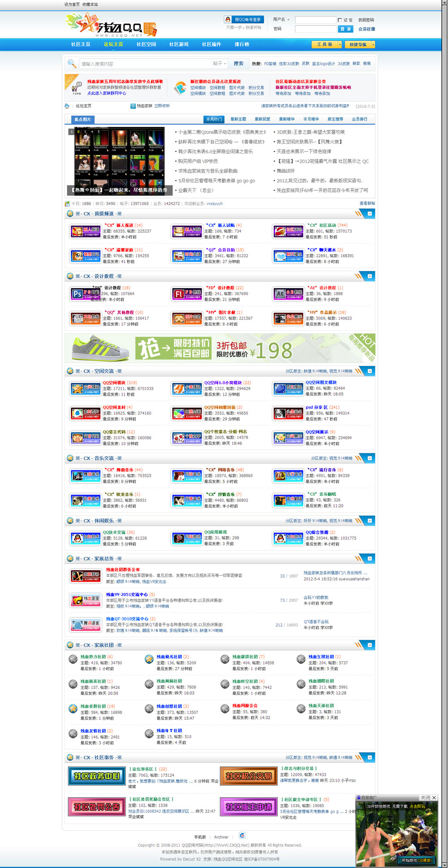Collapse the 顶级频道 section
448x868 pixels.
click(x=370, y=214)
